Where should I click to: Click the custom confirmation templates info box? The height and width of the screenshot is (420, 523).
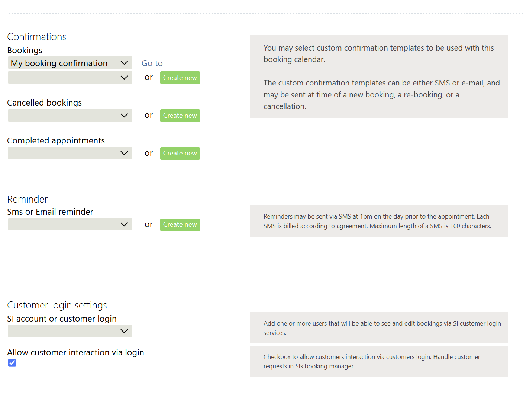(x=378, y=77)
